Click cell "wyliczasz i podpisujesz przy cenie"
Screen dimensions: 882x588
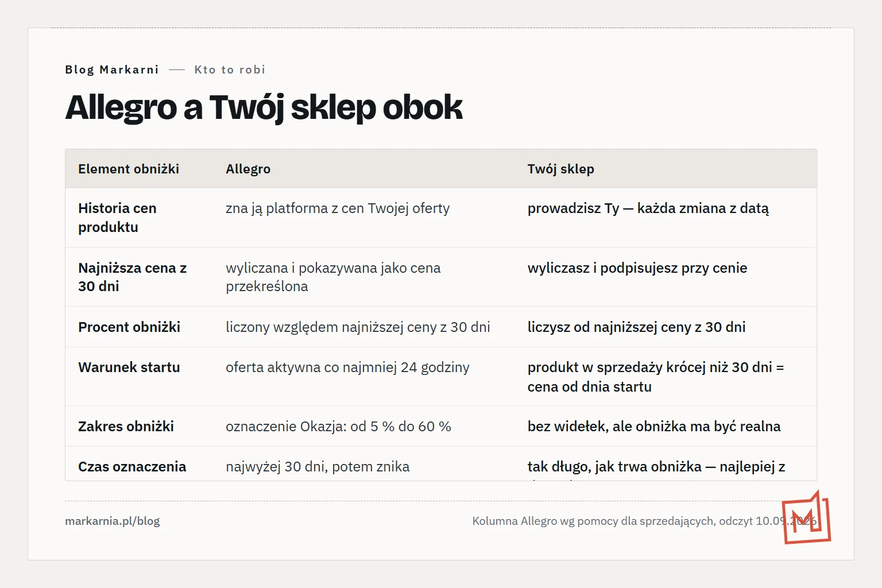637,268
